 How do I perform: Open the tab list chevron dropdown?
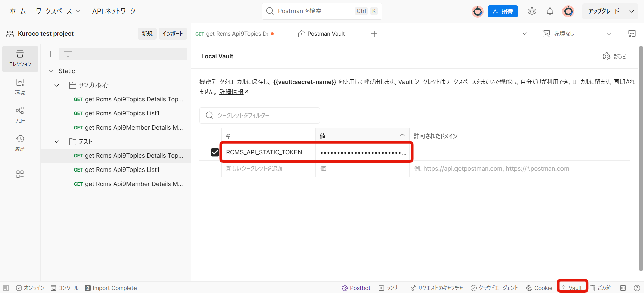click(525, 34)
